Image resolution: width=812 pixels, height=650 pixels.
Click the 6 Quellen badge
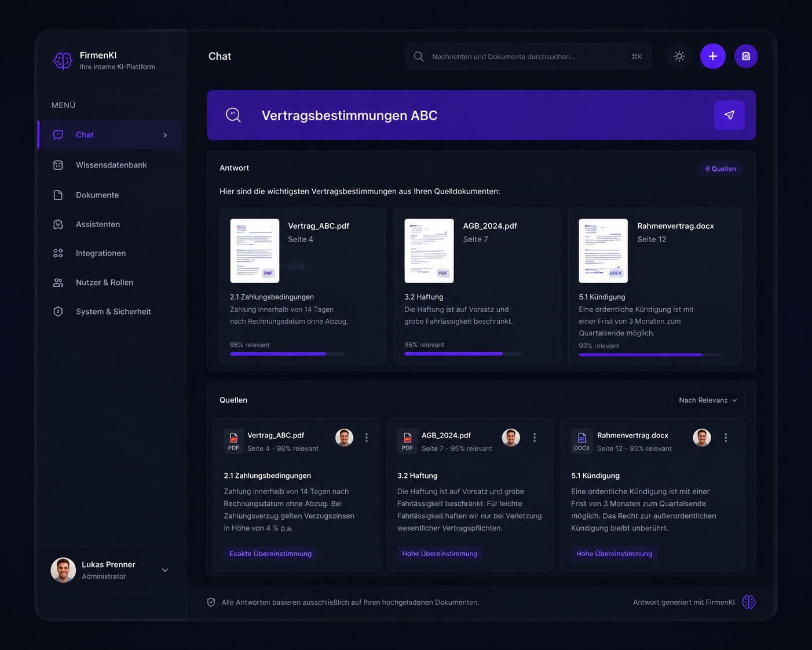tap(720, 169)
